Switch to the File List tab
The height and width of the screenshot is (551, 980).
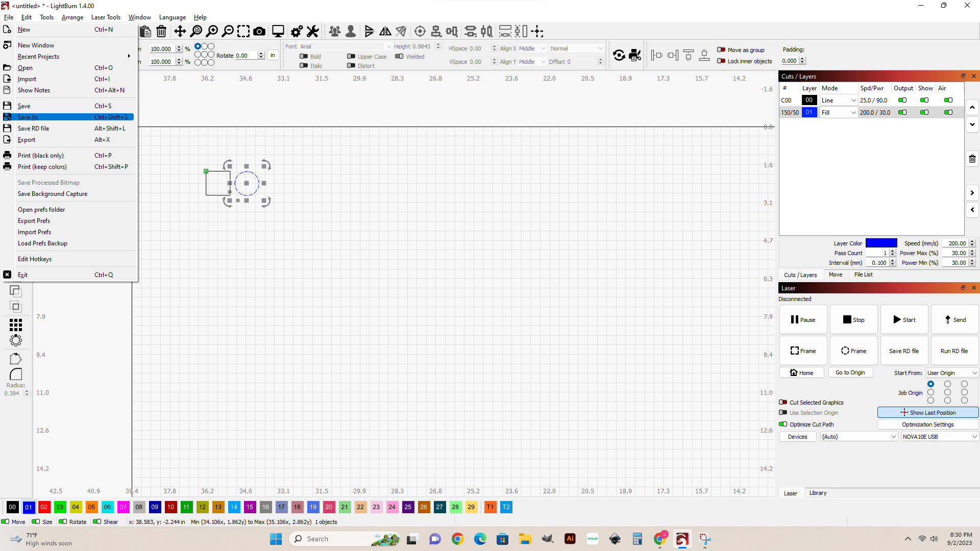click(863, 274)
